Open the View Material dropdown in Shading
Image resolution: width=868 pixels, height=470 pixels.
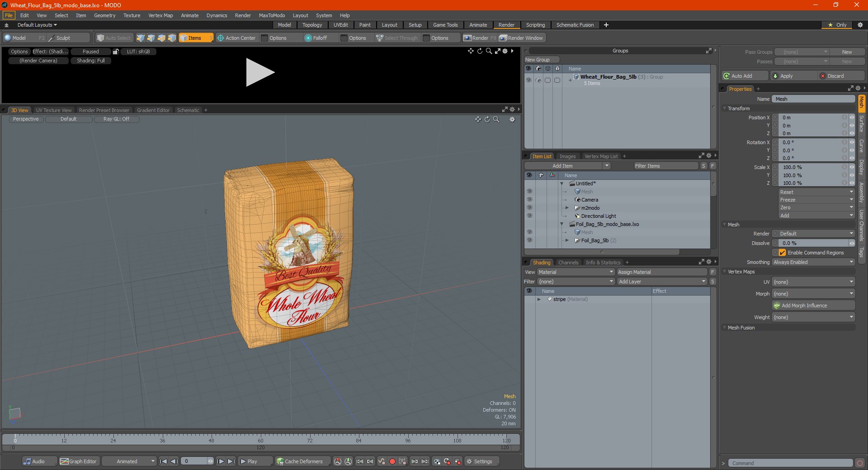576,272
